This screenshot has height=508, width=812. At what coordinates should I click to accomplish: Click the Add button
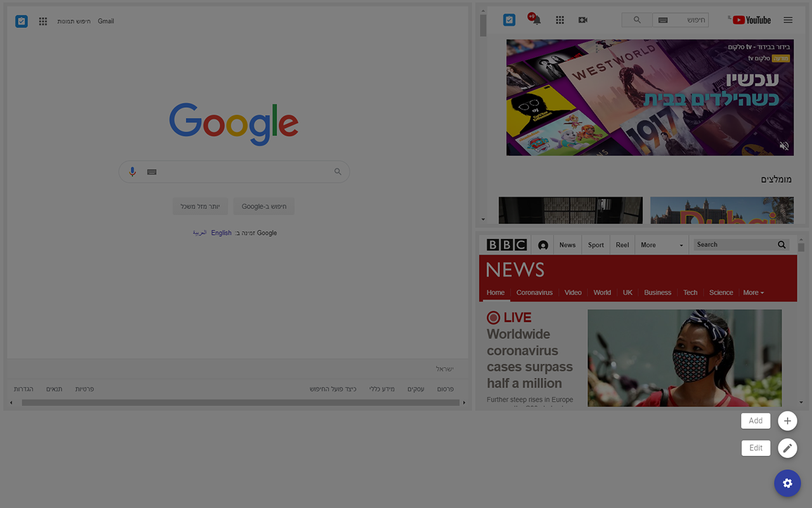(756, 420)
